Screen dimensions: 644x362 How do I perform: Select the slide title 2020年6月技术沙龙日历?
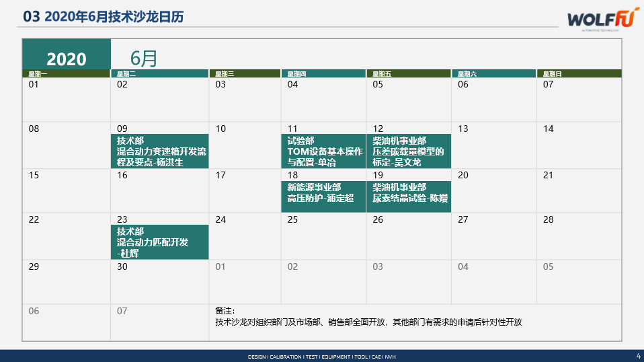tap(104, 17)
